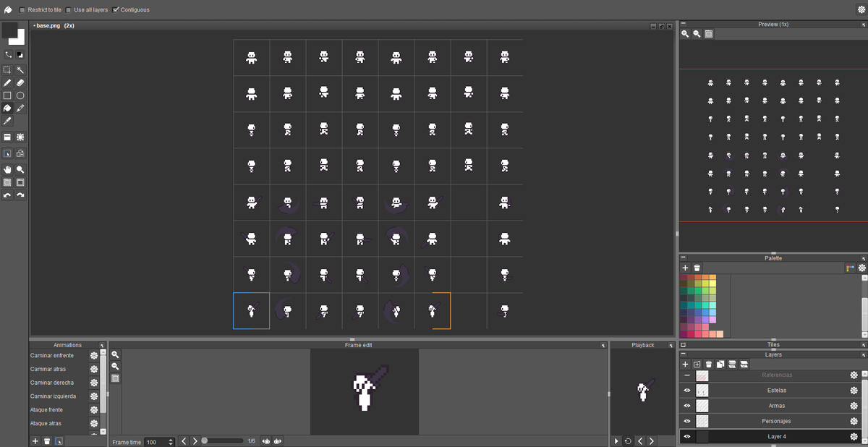Select the zoom magnifier tool in left toolbar
The width and height of the screenshot is (868, 447).
20,169
